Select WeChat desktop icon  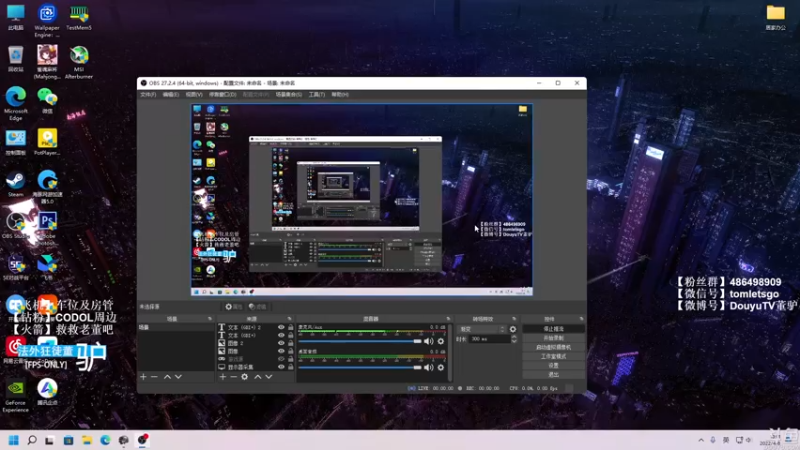pos(47,101)
